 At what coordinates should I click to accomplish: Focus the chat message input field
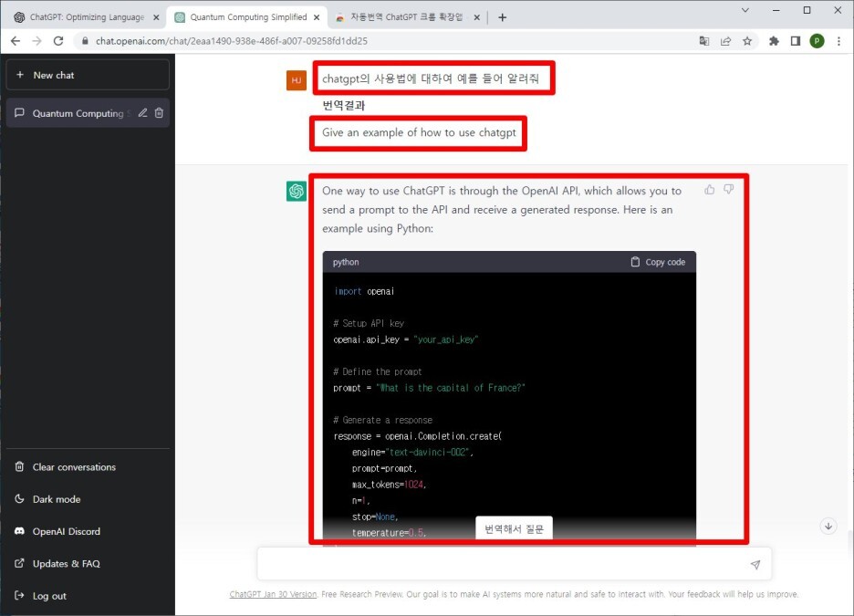click(x=515, y=564)
